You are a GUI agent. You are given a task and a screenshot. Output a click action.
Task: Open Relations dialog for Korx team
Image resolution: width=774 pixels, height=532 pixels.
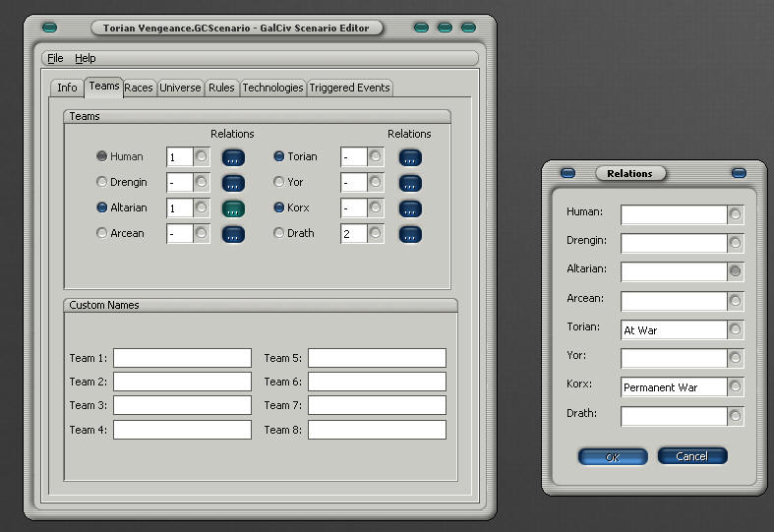click(x=410, y=209)
